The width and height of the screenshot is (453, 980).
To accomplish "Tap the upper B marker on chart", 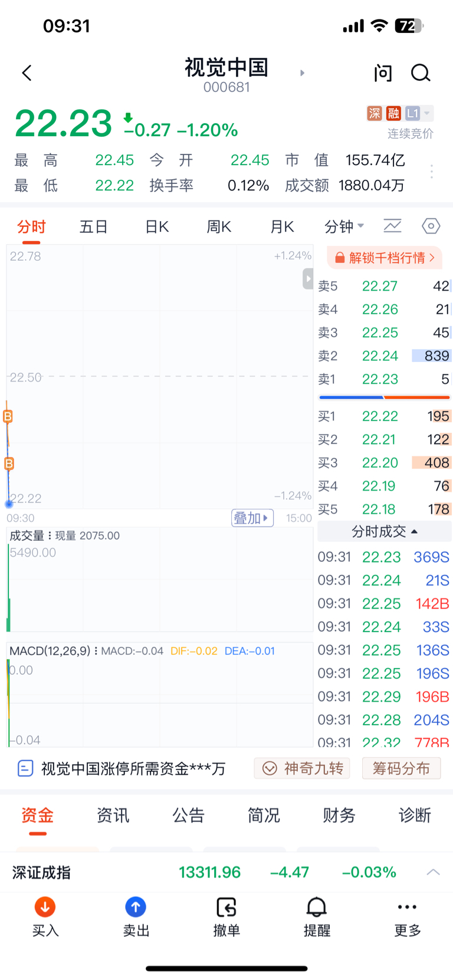I will click(8, 416).
